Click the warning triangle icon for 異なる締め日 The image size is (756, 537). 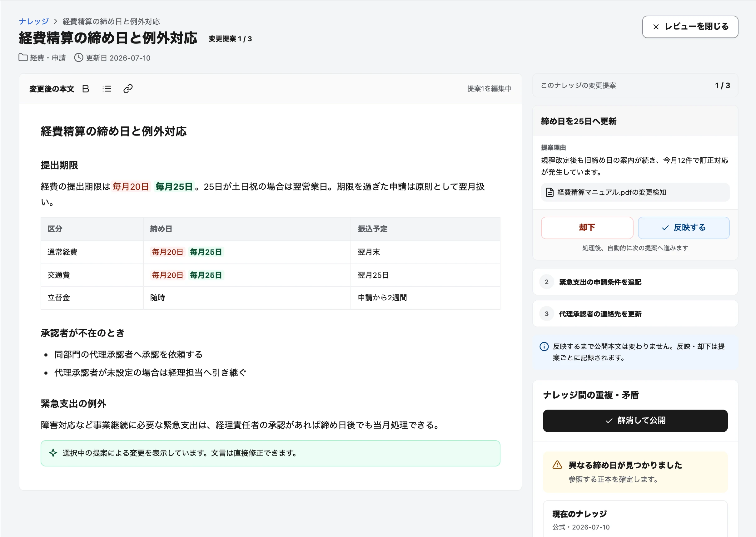pyautogui.click(x=557, y=465)
